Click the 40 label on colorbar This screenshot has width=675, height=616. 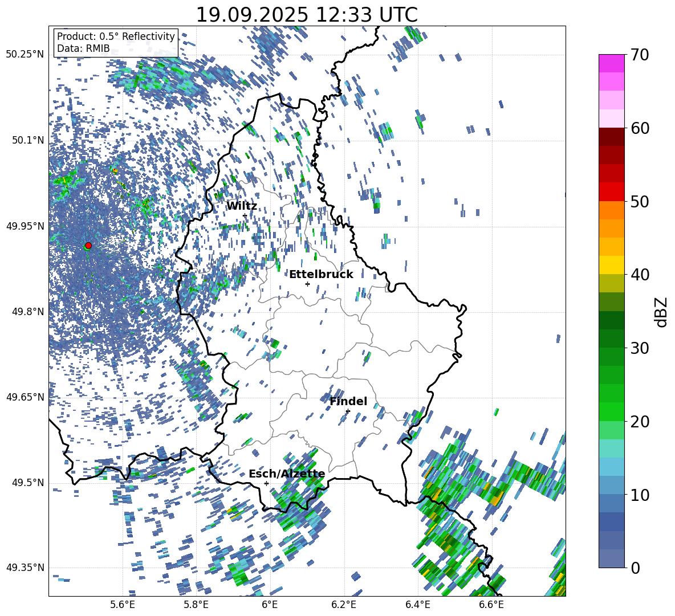[640, 275]
